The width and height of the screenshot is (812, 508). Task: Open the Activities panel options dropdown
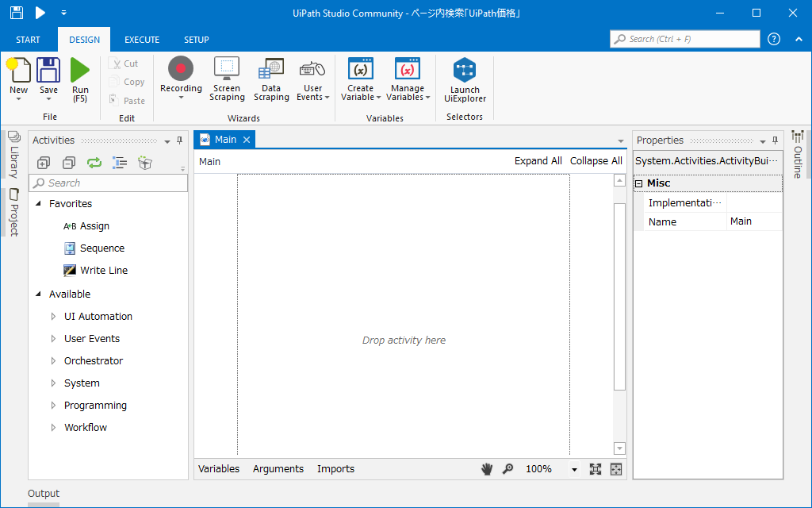pos(167,141)
